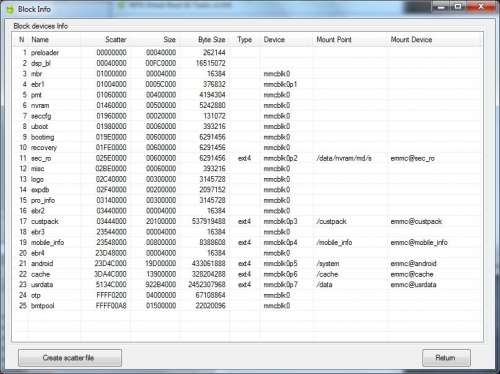Viewport: 500px width, 374px height.
Task: Select the custpack row name
Action: pos(45,222)
